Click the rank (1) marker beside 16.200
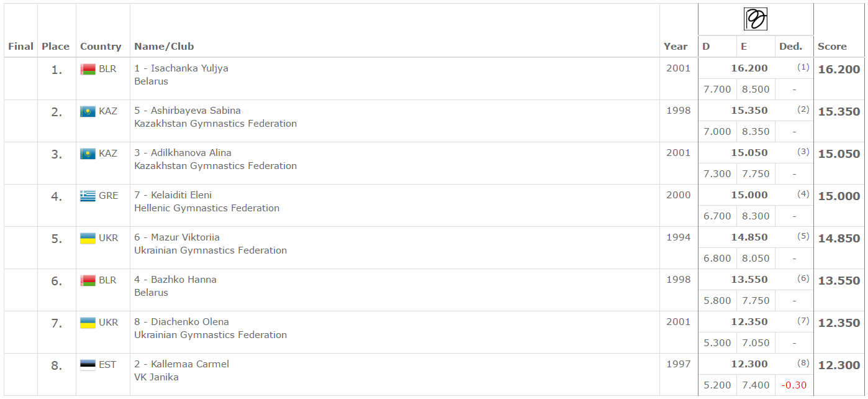 803,67
